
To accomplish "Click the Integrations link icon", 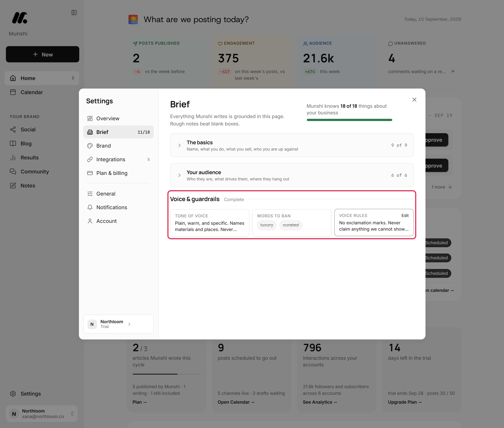I will tap(90, 159).
